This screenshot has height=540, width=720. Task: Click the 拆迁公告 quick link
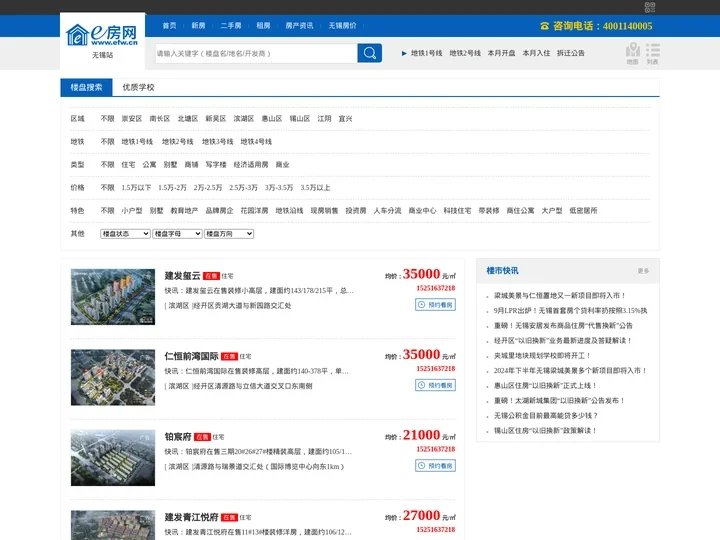click(571, 53)
